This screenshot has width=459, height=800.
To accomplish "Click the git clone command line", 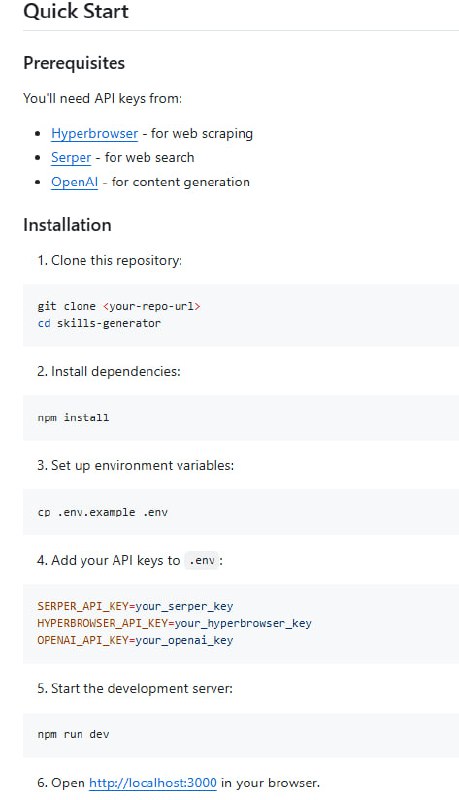I will (x=119, y=306).
